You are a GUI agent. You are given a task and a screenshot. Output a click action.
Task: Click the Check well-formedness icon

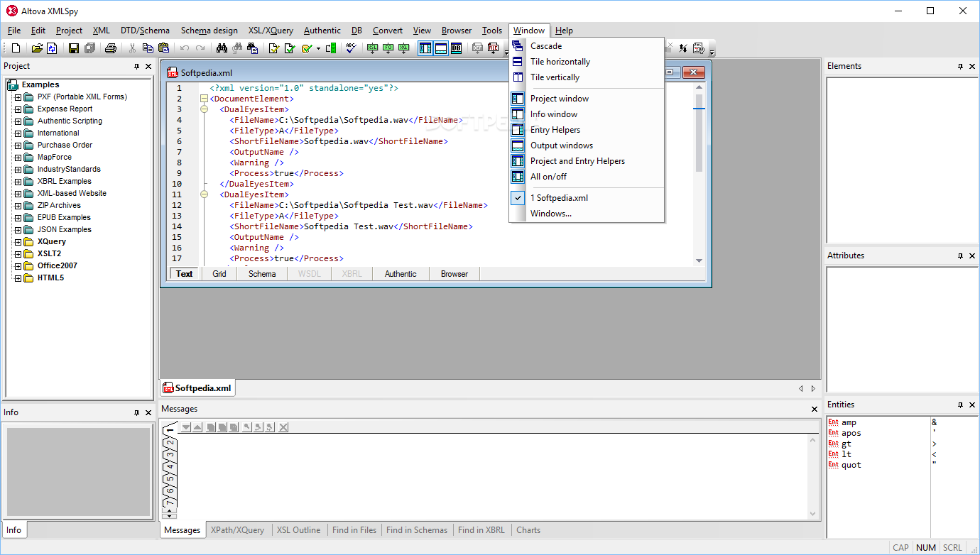coord(274,48)
